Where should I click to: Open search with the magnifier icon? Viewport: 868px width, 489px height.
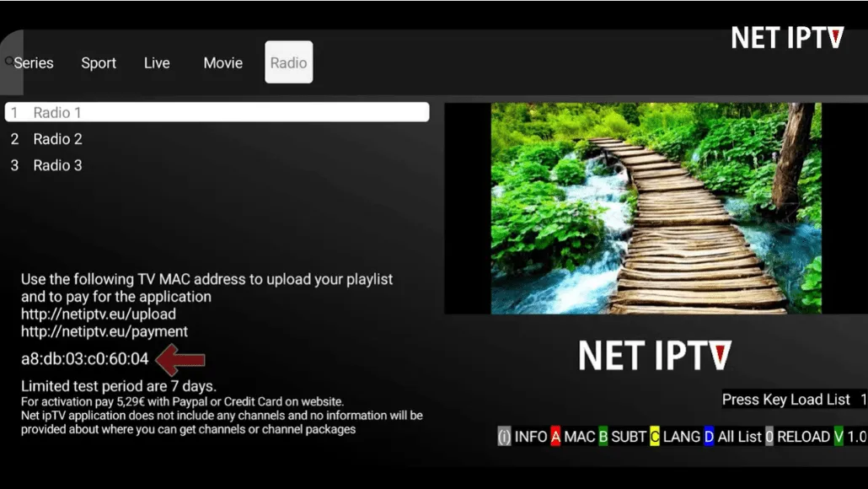click(x=9, y=61)
